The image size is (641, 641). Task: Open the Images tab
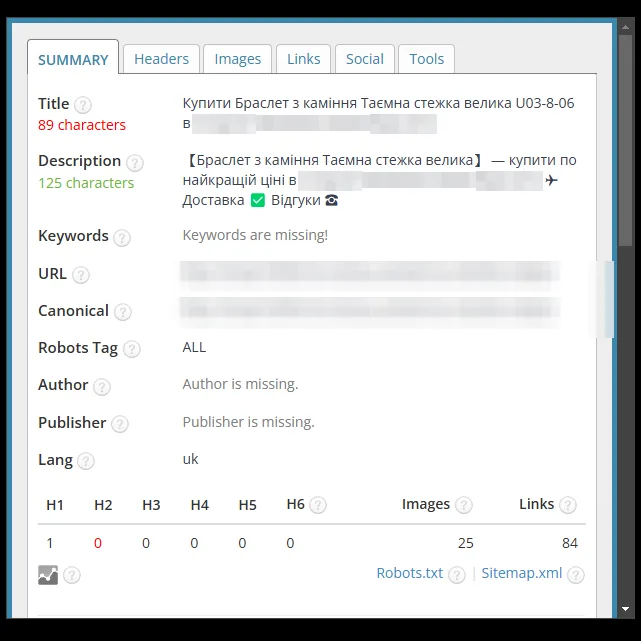click(x=238, y=59)
